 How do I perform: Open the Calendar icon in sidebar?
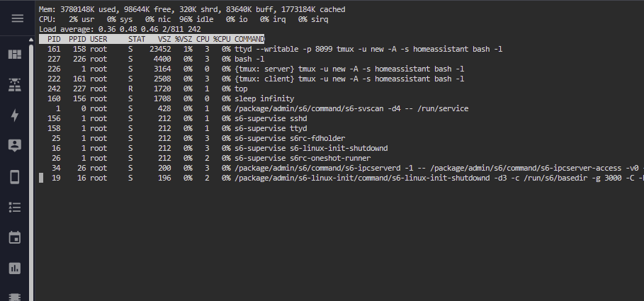click(x=14, y=237)
